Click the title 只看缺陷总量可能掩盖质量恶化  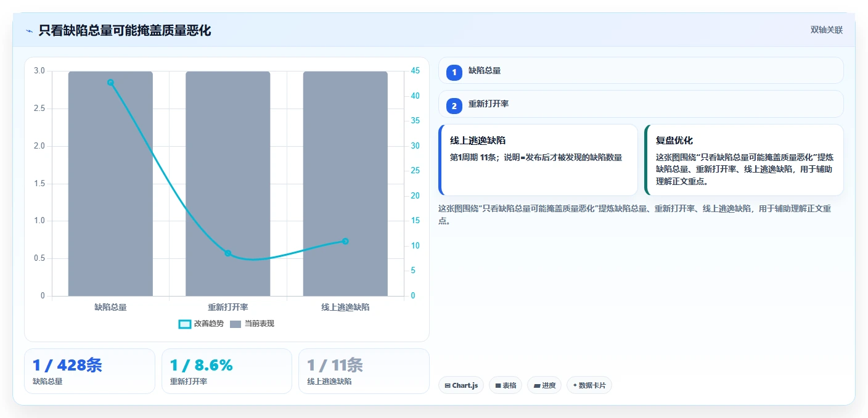click(x=125, y=30)
